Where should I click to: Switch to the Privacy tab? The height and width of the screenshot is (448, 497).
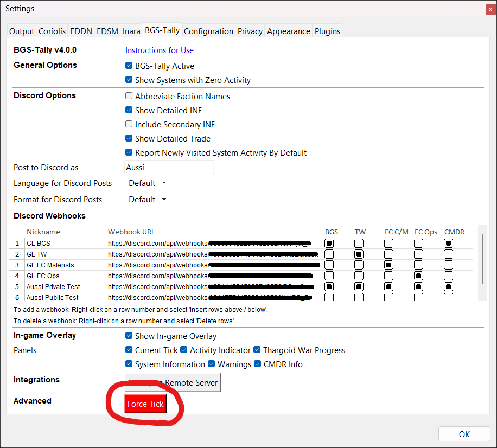(250, 31)
